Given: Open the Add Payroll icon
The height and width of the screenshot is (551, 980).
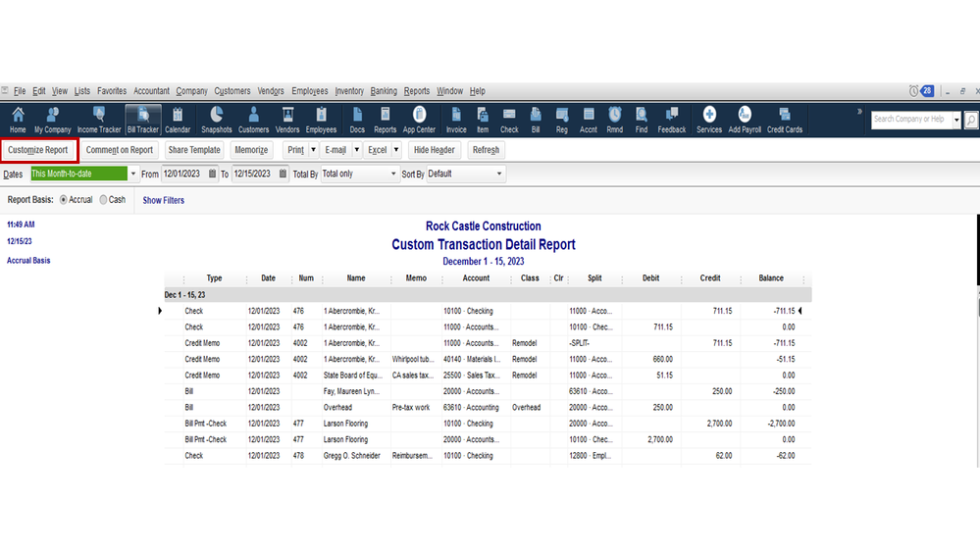Looking at the screenshot, I should (745, 120).
